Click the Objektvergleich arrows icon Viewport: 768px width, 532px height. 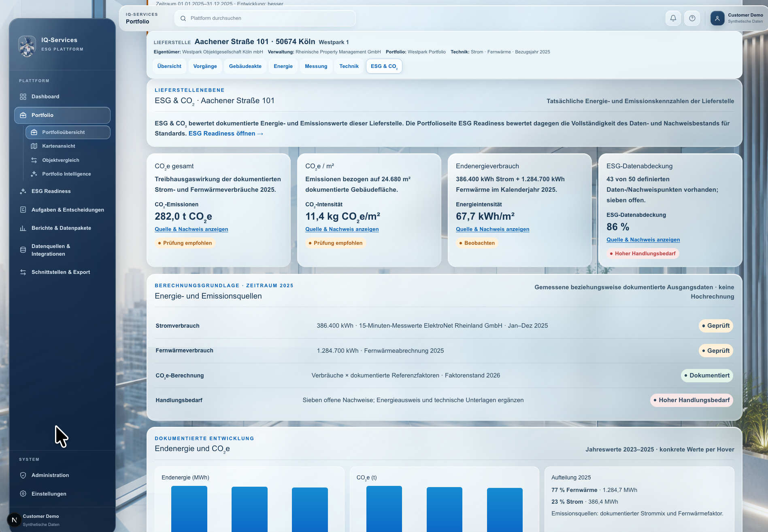pyautogui.click(x=34, y=160)
